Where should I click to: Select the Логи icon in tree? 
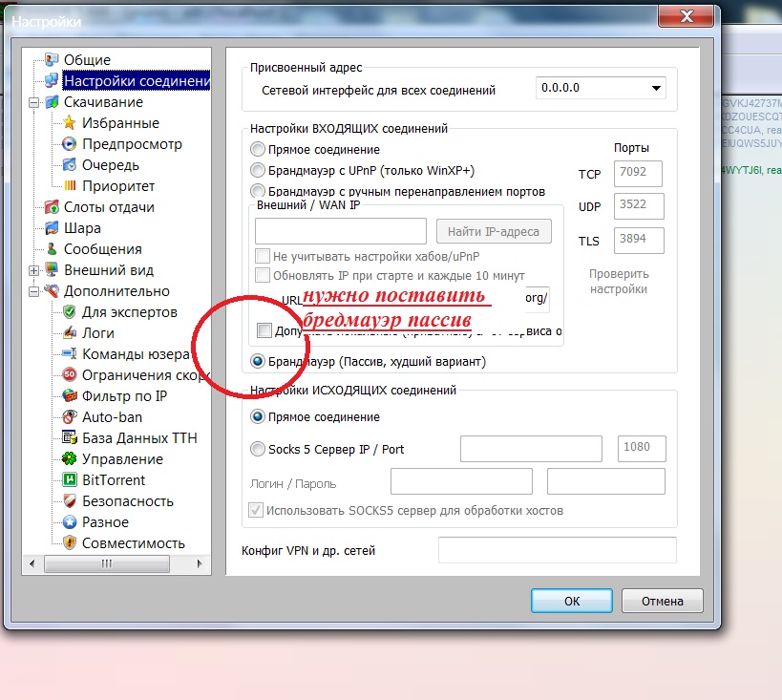70,333
